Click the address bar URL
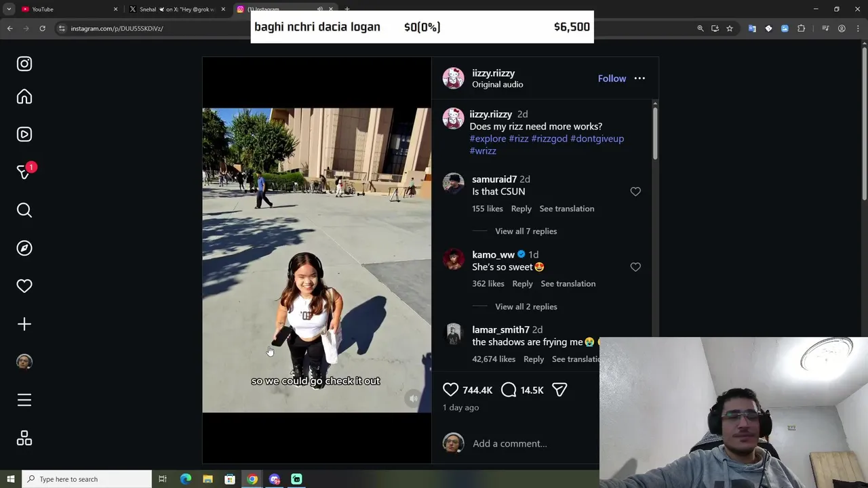This screenshot has height=488, width=868. pyautogui.click(x=117, y=28)
